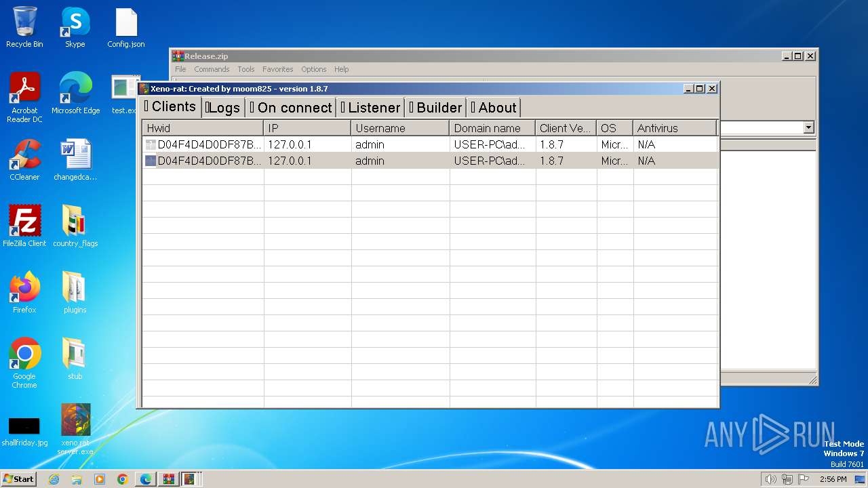Open the On connect tab
Viewport: 868px width, 488px height.
(x=291, y=107)
